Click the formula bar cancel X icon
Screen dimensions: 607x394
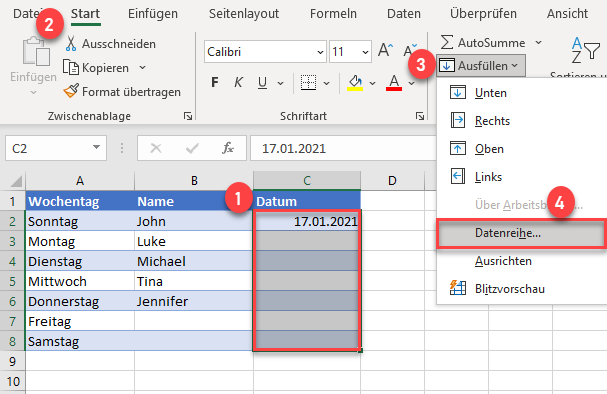(156, 148)
